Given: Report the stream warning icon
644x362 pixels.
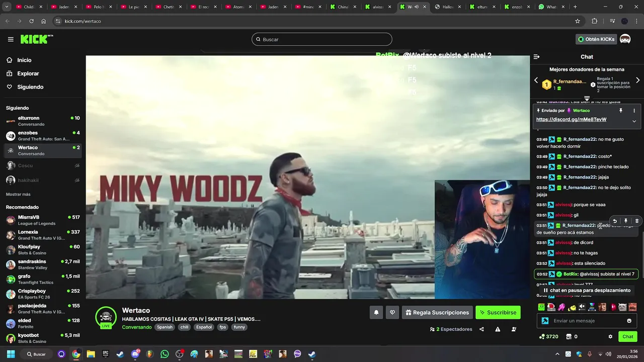Looking at the screenshot, I should 498,329.
